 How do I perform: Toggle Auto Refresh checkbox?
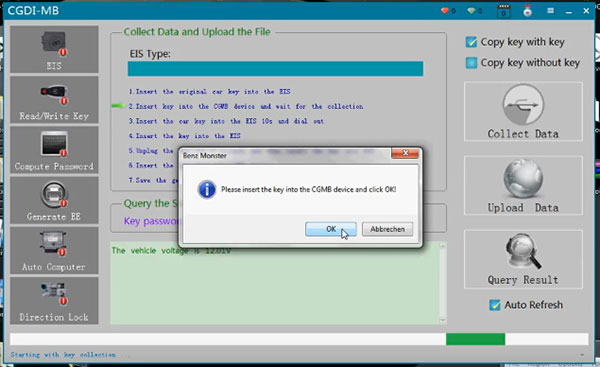pyautogui.click(x=495, y=305)
